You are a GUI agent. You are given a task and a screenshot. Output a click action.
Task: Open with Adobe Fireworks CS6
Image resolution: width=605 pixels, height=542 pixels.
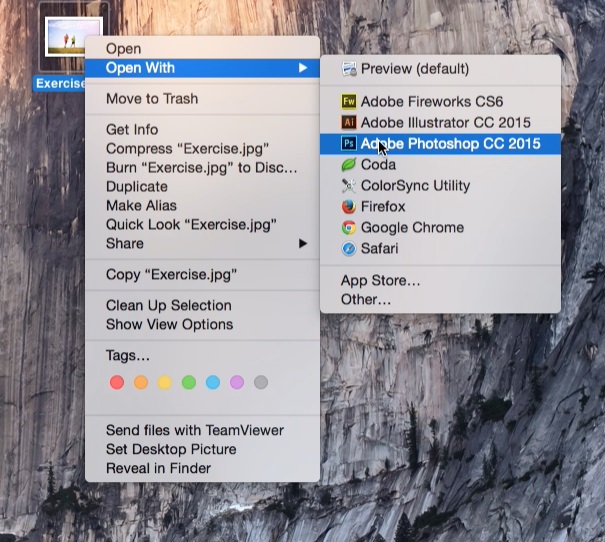440,101
